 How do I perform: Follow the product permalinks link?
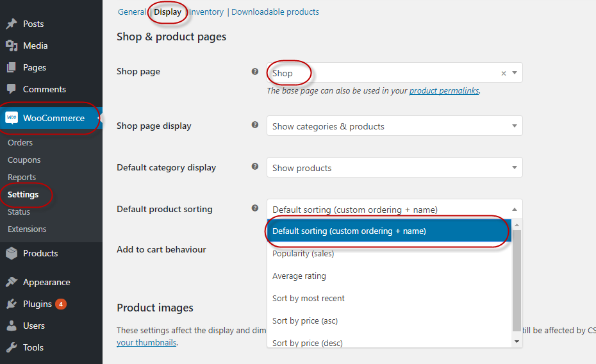[x=444, y=91]
